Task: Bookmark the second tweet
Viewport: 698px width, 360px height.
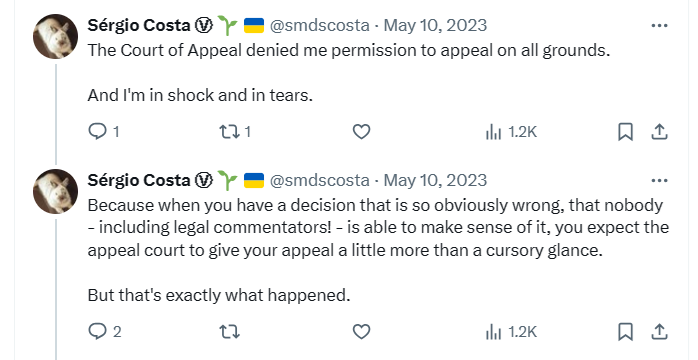Action: 625,332
